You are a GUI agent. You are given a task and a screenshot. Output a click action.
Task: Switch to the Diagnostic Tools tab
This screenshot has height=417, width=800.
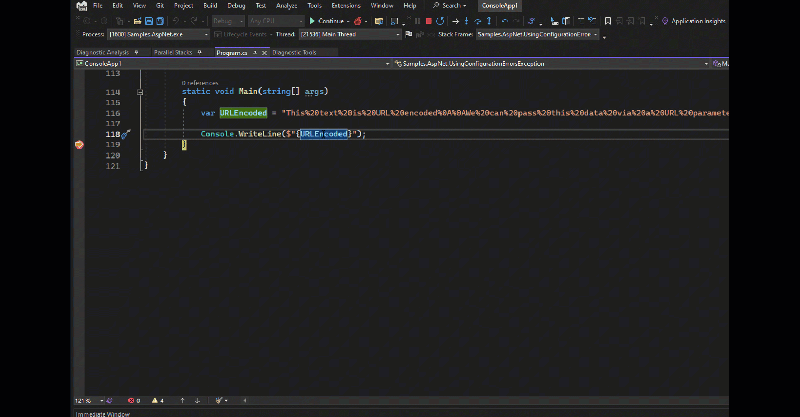coord(294,53)
